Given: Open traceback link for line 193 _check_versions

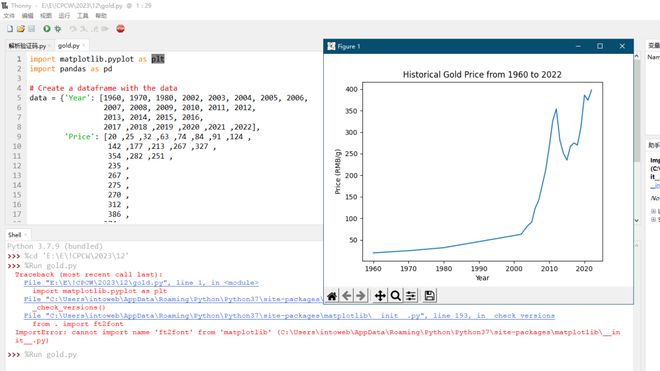Looking at the screenshot, I should point(289,315).
